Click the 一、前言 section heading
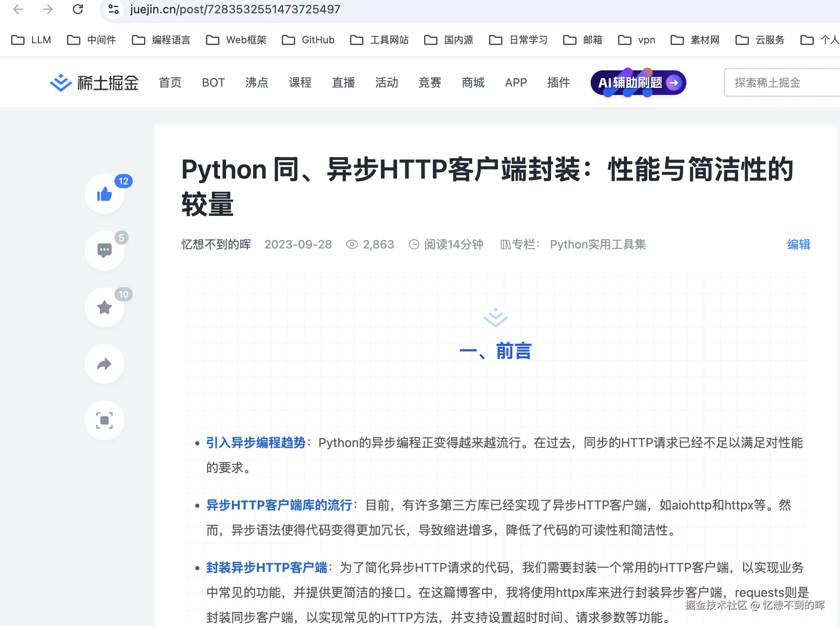This screenshot has width=840, height=626. coord(496,351)
